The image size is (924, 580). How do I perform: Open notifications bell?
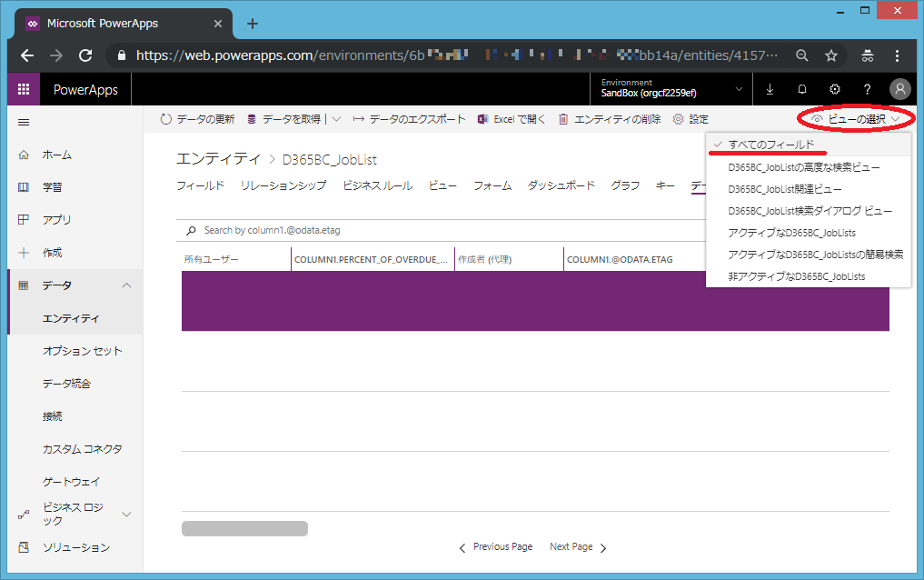pyautogui.click(x=802, y=89)
